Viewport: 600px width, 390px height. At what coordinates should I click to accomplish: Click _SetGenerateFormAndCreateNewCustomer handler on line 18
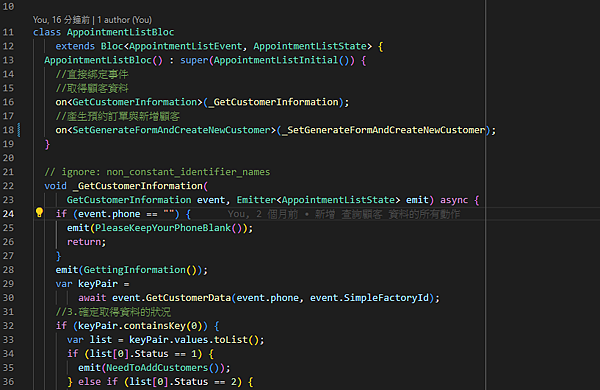[x=383, y=130]
